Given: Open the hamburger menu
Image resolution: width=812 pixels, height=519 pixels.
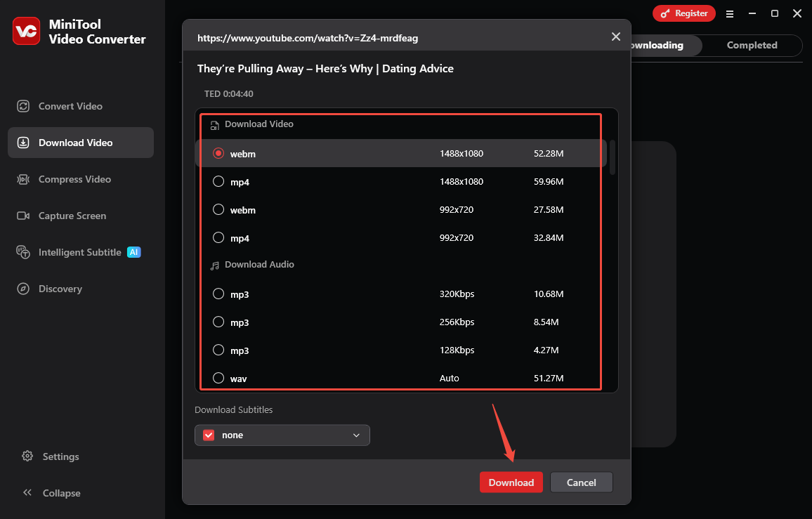Looking at the screenshot, I should tap(730, 13).
